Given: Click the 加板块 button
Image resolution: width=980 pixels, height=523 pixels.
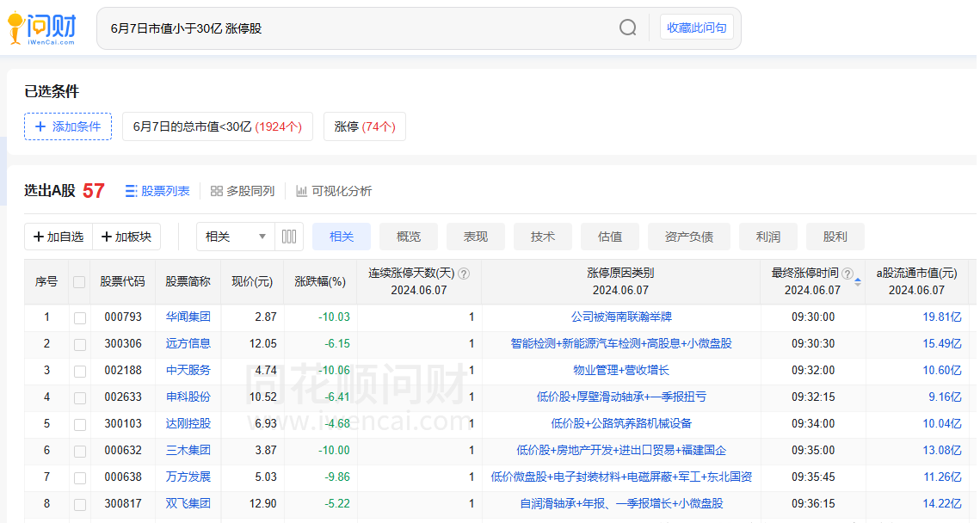Looking at the screenshot, I should 126,237.
